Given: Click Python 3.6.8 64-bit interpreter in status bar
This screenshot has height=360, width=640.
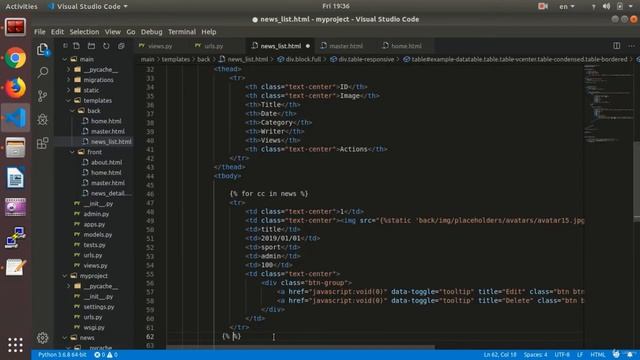Looking at the screenshot, I should pyautogui.click(x=62, y=355).
